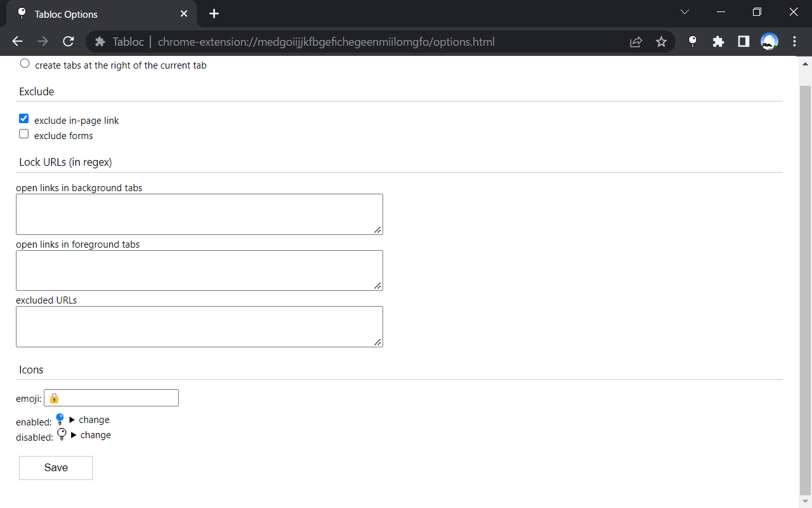This screenshot has height=508, width=812.
Task: Focus the background tabs regex textarea
Action: [x=199, y=215]
